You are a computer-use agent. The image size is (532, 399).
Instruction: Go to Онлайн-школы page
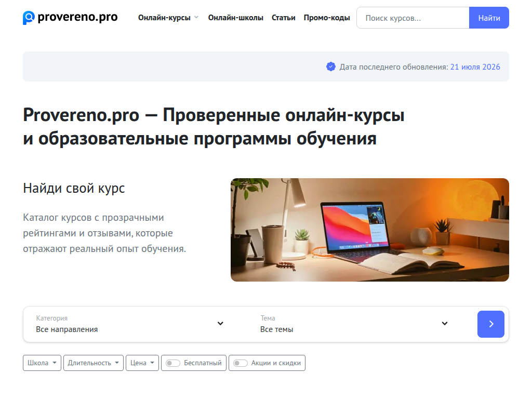[x=236, y=18]
